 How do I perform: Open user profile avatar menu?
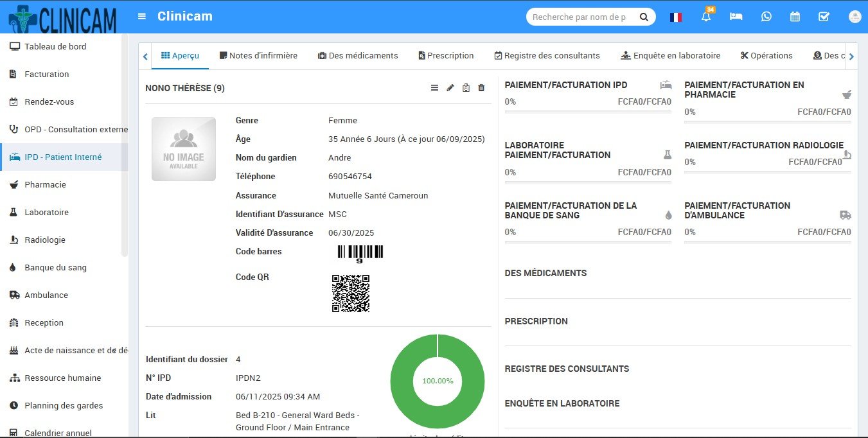pos(854,17)
